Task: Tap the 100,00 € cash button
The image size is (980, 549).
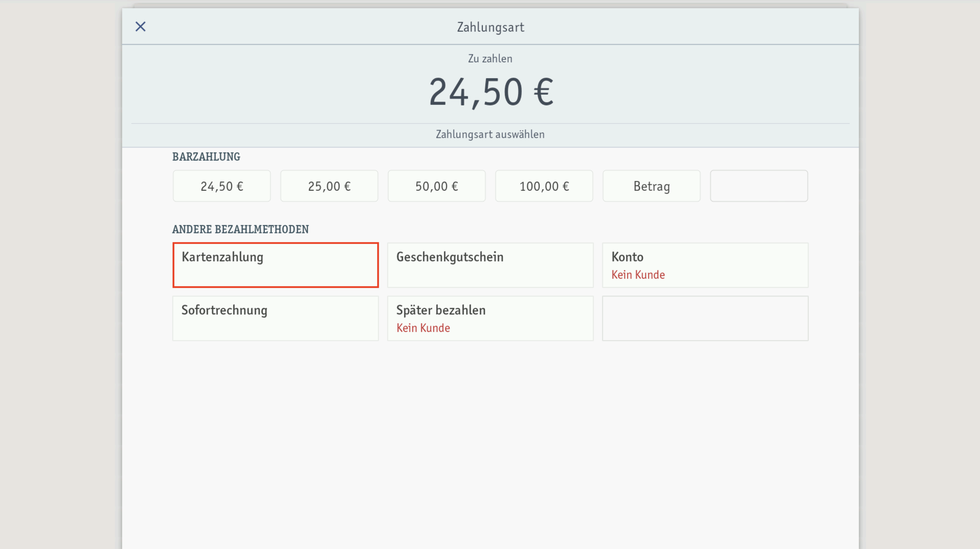Action: tap(544, 186)
